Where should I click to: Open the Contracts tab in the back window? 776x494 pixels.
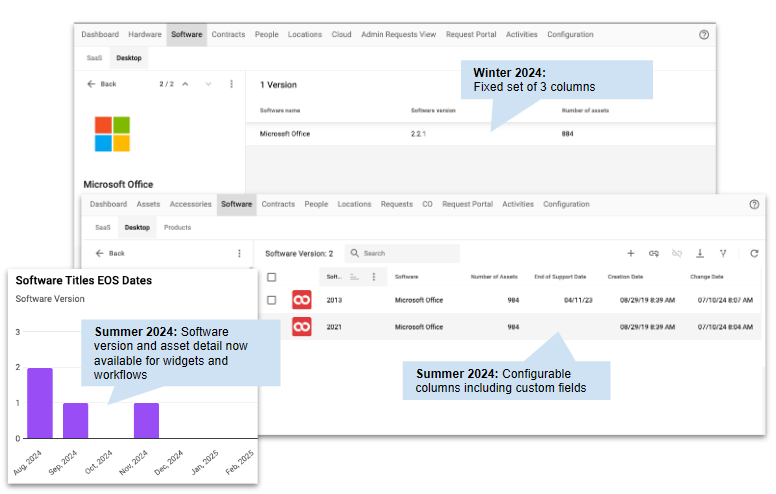(228, 35)
